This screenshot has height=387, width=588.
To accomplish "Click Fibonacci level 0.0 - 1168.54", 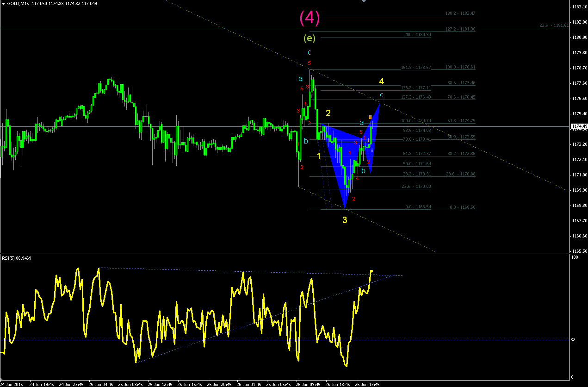I will (419, 207).
